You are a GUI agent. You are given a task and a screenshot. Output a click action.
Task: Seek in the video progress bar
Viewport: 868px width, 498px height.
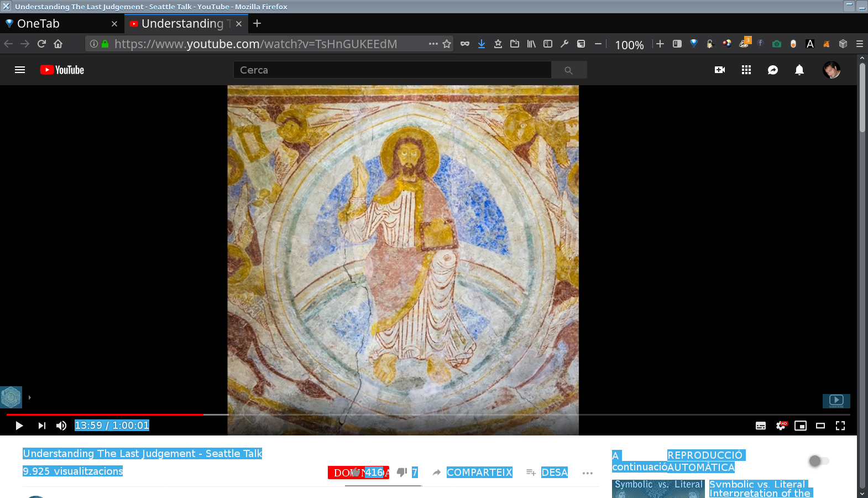pyautogui.click(x=428, y=414)
